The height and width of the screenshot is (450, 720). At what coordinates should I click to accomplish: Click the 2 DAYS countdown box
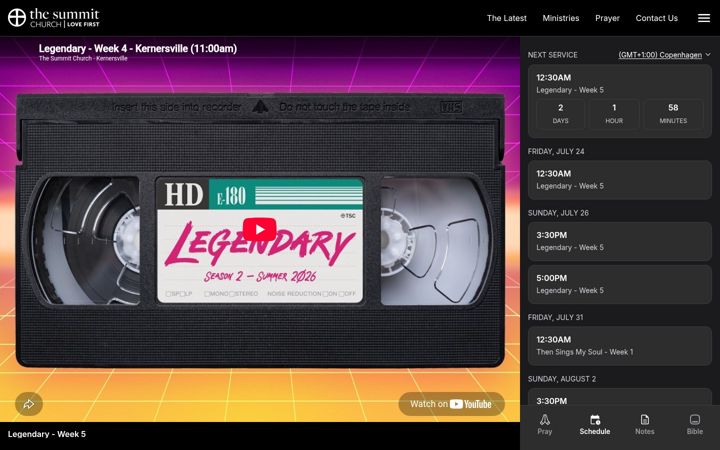coord(560,113)
